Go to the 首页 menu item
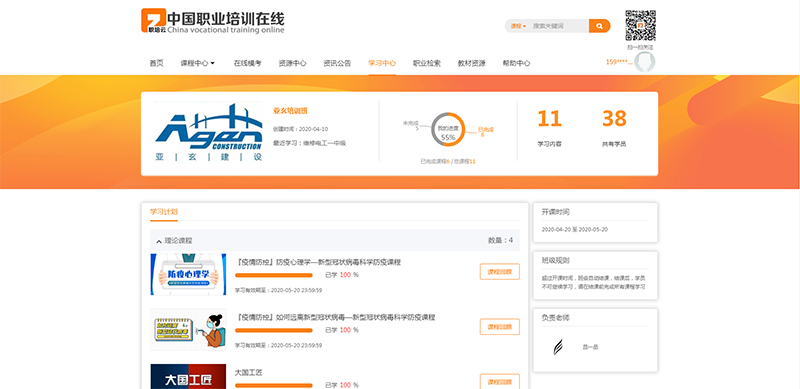800x389 pixels. (x=157, y=63)
